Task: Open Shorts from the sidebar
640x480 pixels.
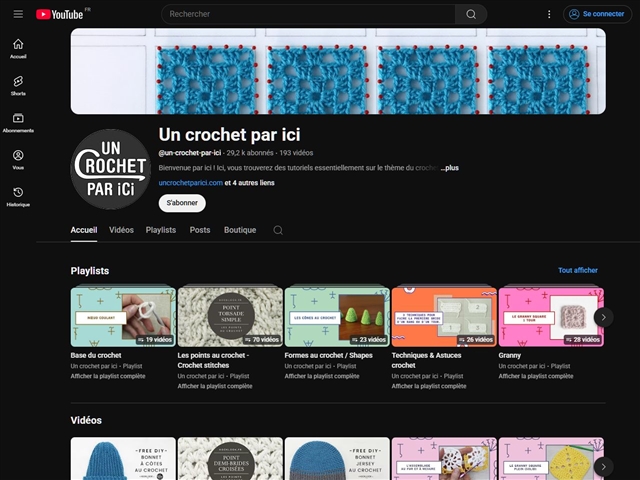Action: [x=18, y=86]
